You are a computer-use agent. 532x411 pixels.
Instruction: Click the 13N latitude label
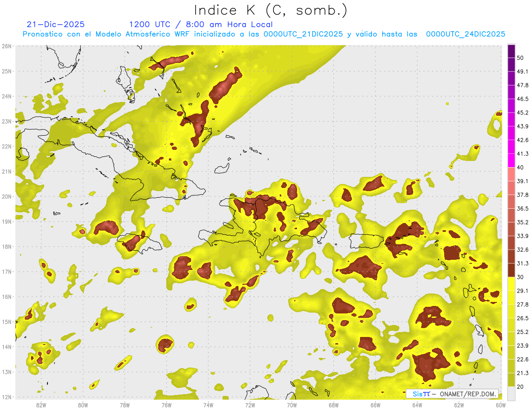[6, 372]
